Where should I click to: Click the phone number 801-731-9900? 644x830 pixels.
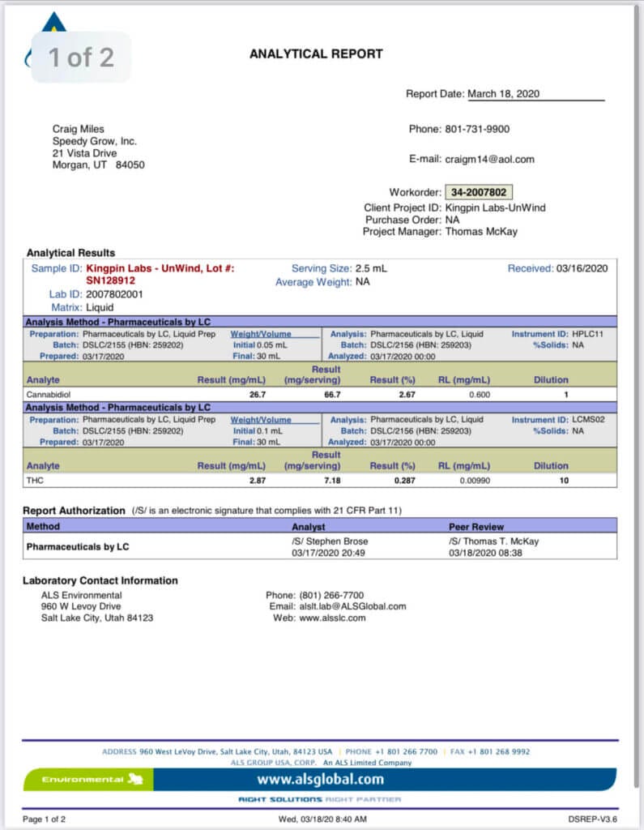point(477,129)
